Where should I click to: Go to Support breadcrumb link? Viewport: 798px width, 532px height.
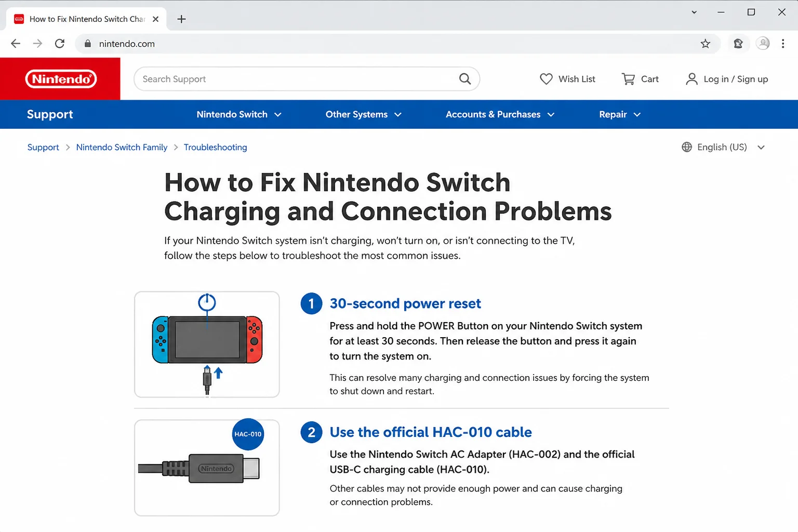coord(43,147)
